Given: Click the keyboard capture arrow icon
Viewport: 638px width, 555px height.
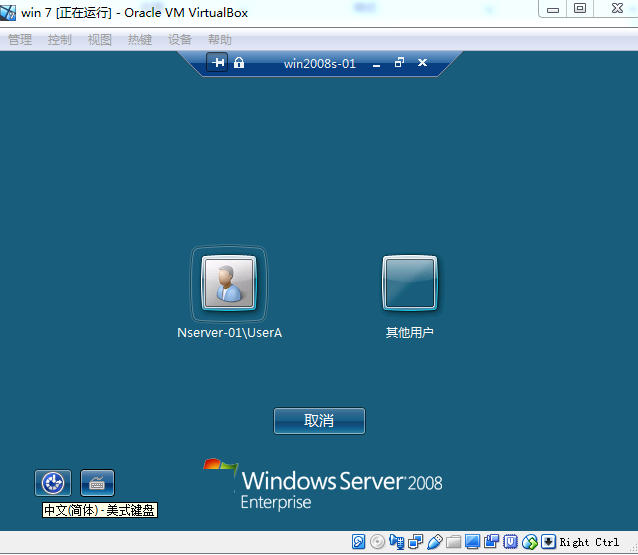Looking at the screenshot, I should click(x=548, y=542).
